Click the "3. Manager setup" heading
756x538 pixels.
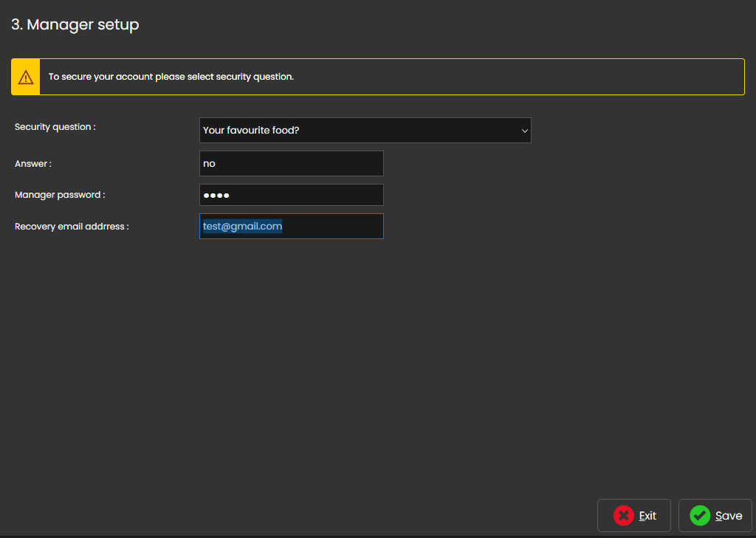(75, 24)
